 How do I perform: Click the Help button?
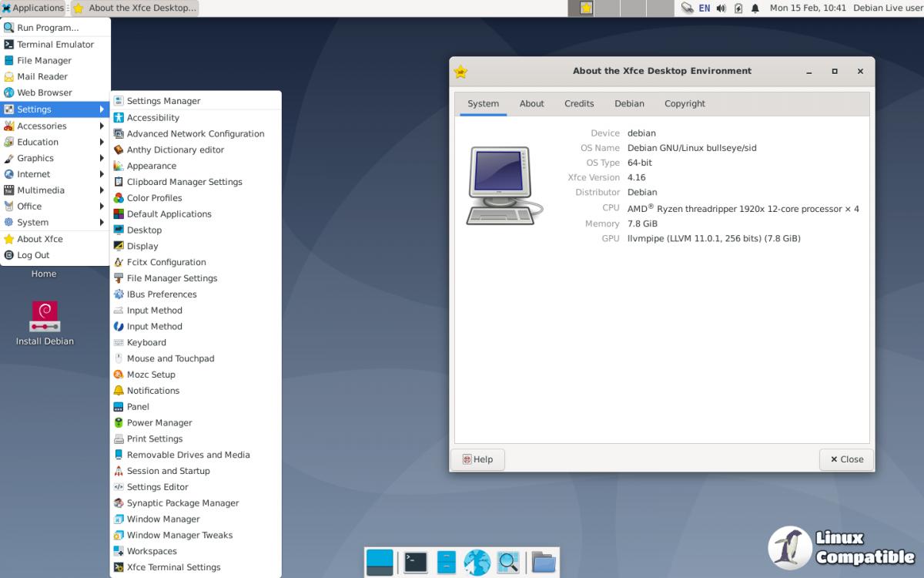[477, 459]
